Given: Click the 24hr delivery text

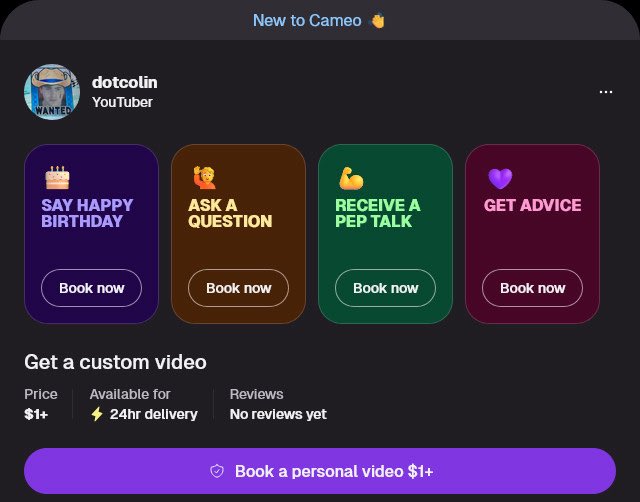Looking at the screenshot, I should (153, 414).
